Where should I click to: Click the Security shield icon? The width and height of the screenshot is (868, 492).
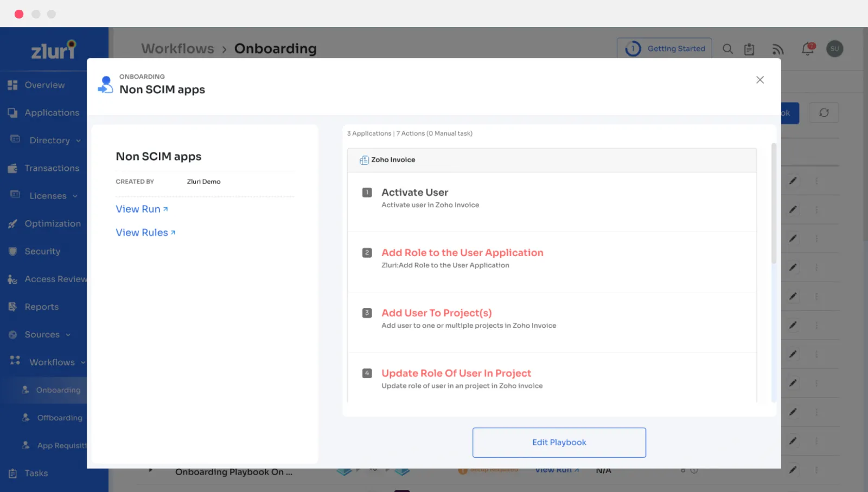[x=12, y=251]
